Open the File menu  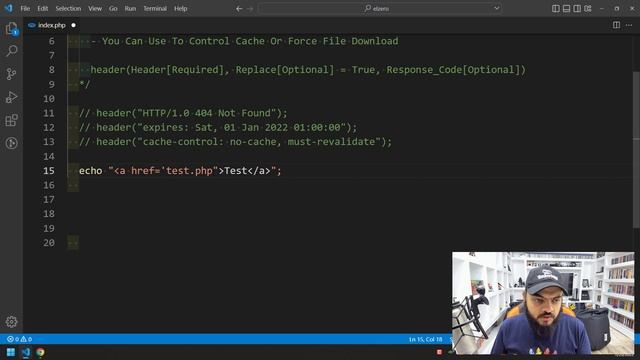(25, 9)
